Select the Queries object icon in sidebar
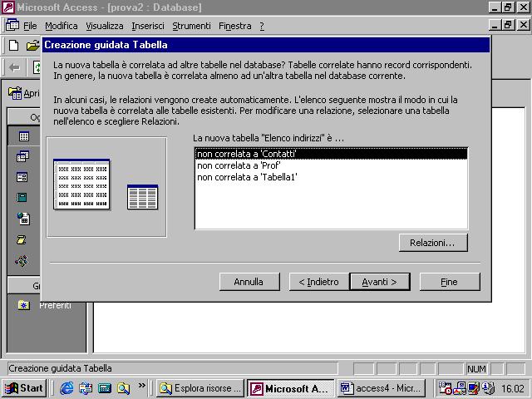 tap(23, 156)
